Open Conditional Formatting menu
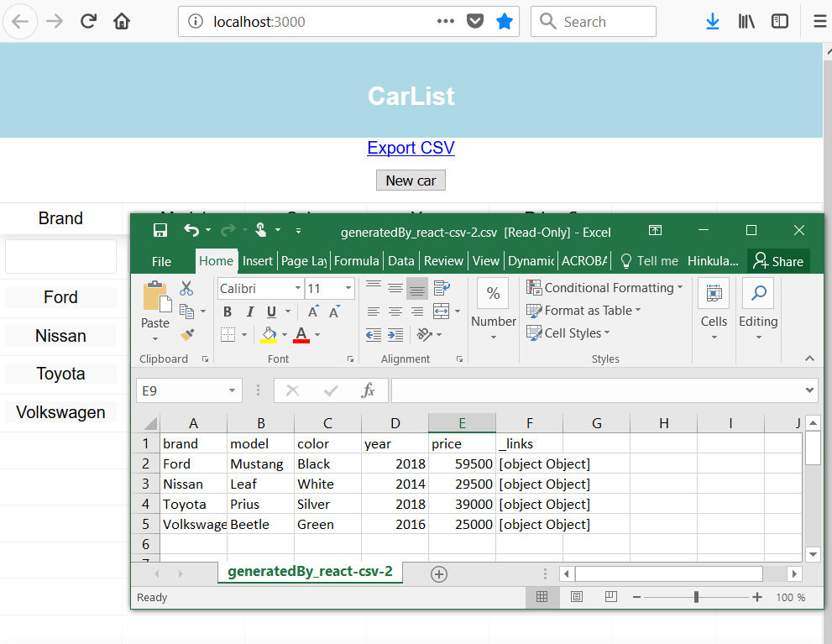The image size is (832, 644). click(x=604, y=287)
